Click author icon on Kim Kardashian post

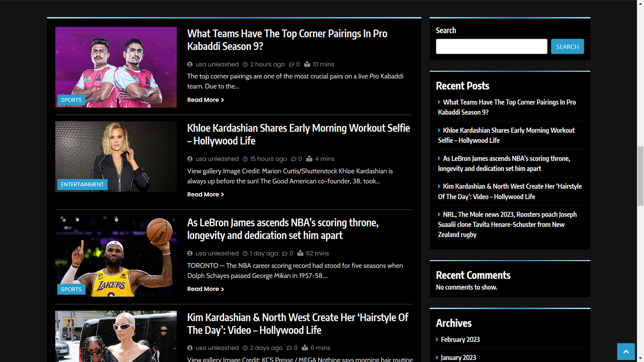tap(190, 348)
